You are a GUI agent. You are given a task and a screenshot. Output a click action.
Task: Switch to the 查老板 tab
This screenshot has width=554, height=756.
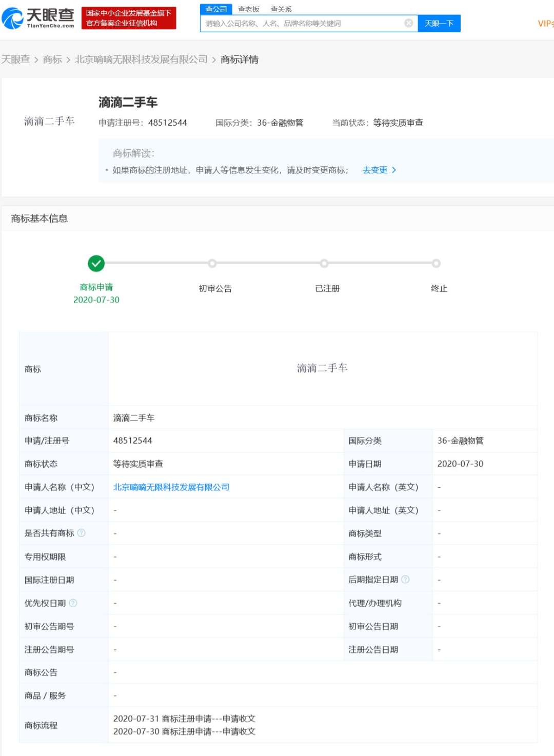tap(249, 9)
